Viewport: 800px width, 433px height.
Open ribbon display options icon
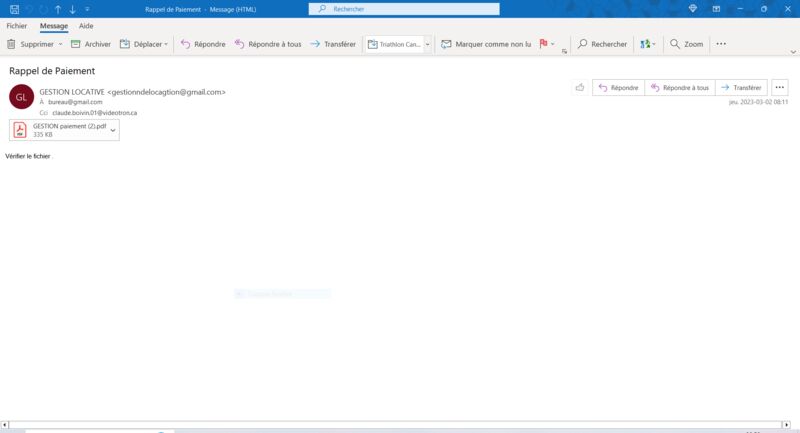coord(716,9)
